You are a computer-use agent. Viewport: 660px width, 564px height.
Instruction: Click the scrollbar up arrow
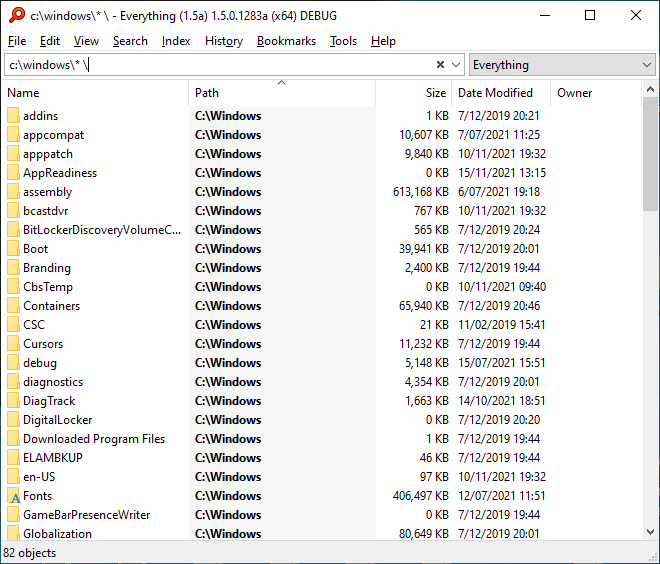[x=650, y=89]
